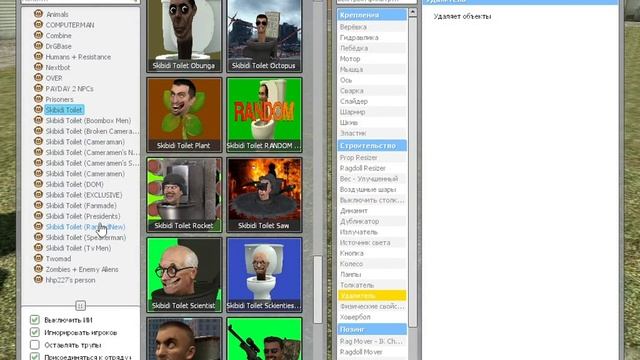640x360 pixels.
Task: Enable the Оставлять трупы checkbox
Action: pos(35,345)
